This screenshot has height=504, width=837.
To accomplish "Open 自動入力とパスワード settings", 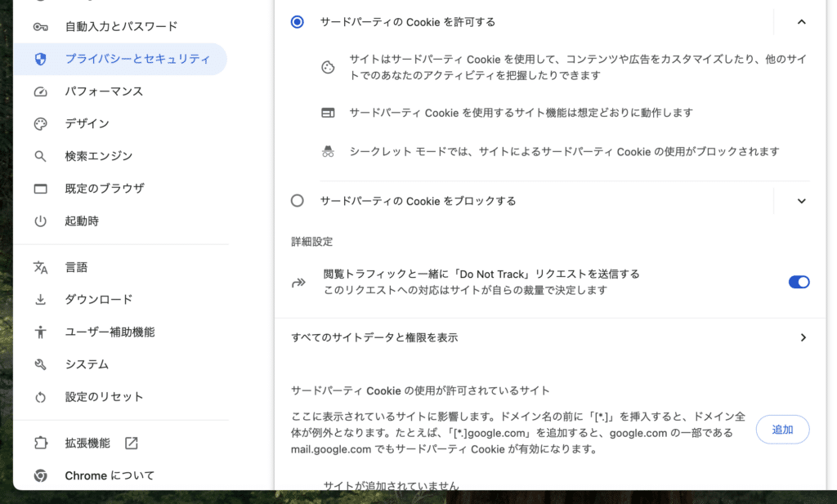I will pyautogui.click(x=121, y=27).
